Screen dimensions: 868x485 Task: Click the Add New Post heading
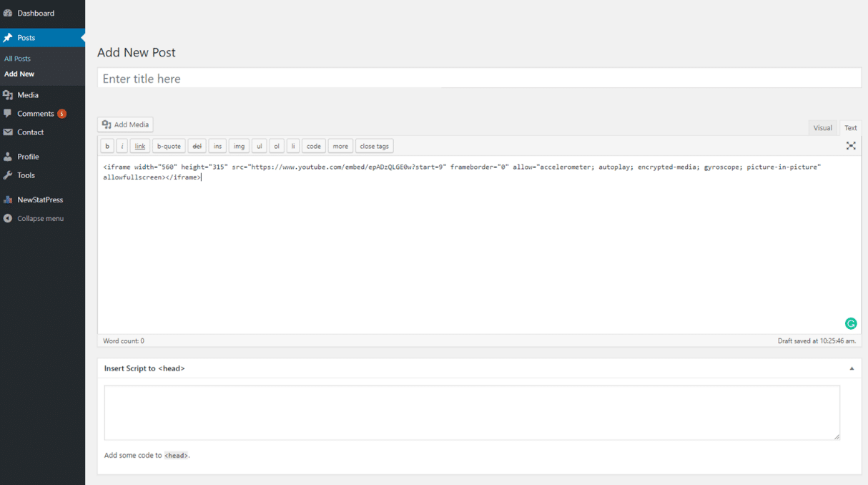click(137, 52)
